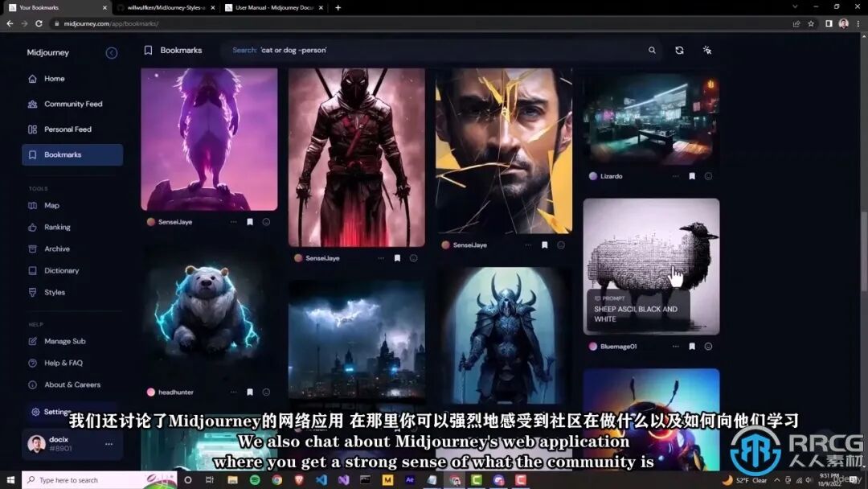Screen dimensions: 868x489
Task: Open Bluemage01's user profile
Action: coord(612,347)
